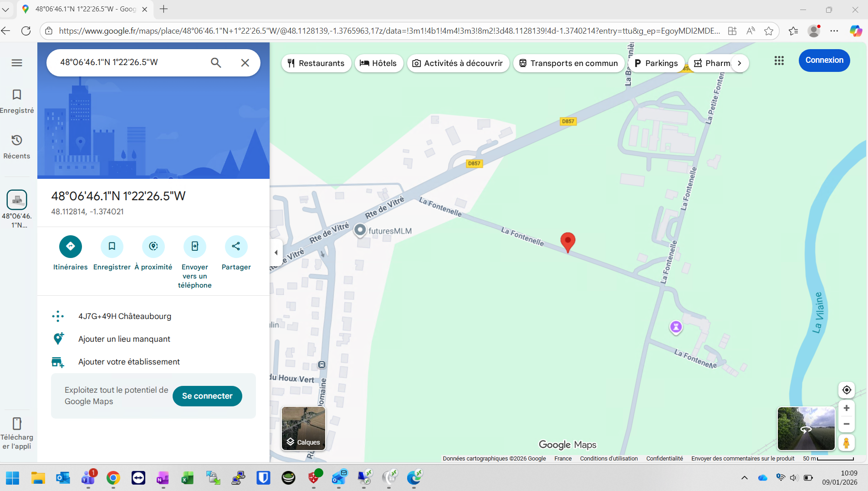The width and height of the screenshot is (868, 491).
Task: Click the Connexion sign-in button
Action: pos(824,60)
